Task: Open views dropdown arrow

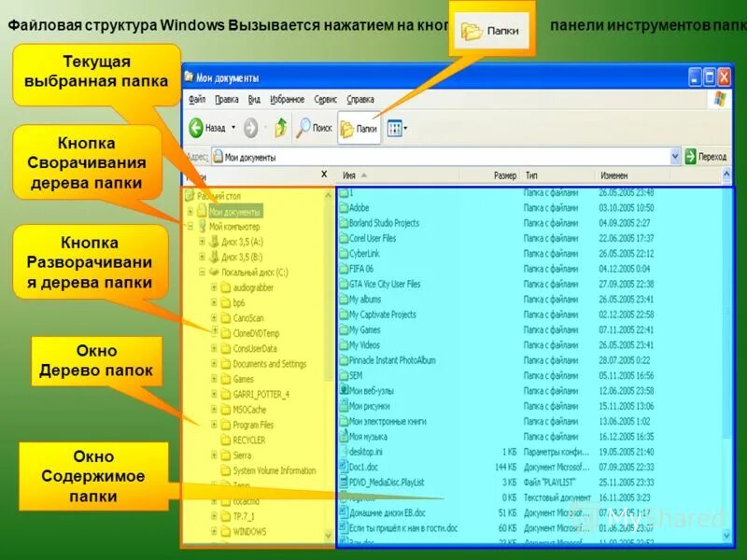Action: (405, 128)
